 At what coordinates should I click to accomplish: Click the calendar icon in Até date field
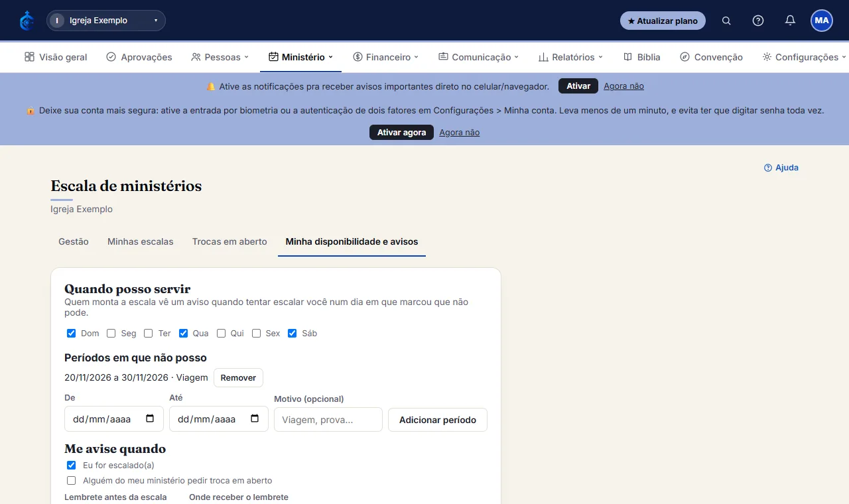[255, 418]
